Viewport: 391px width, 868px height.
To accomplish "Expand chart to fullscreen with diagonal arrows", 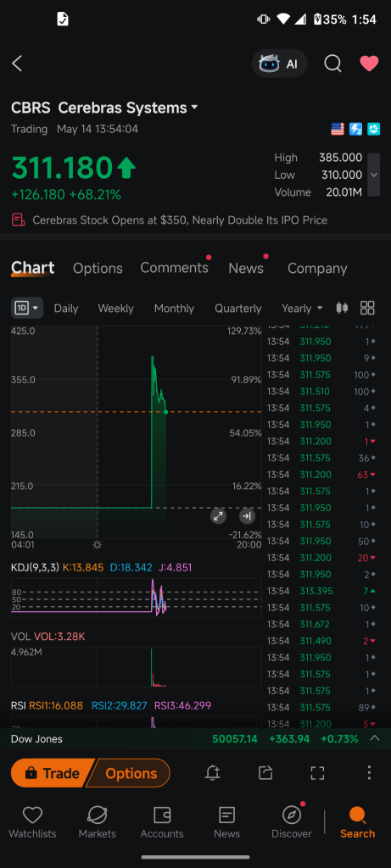I will point(218,516).
